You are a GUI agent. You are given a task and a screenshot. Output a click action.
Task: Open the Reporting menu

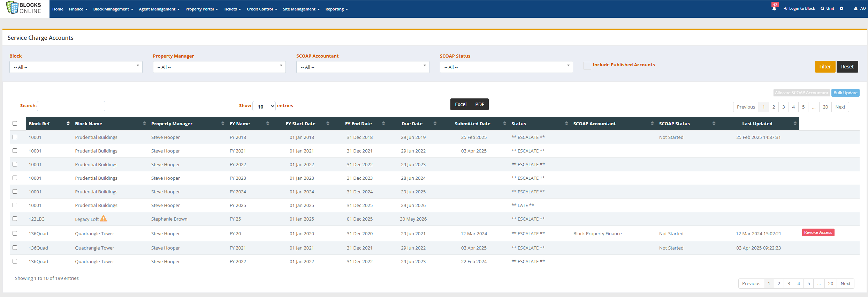tap(336, 9)
